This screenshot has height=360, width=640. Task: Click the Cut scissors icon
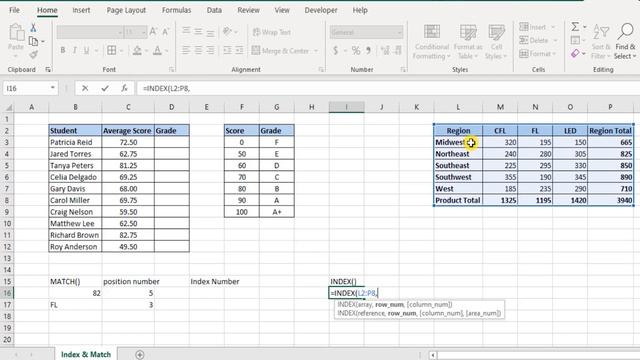33,28
